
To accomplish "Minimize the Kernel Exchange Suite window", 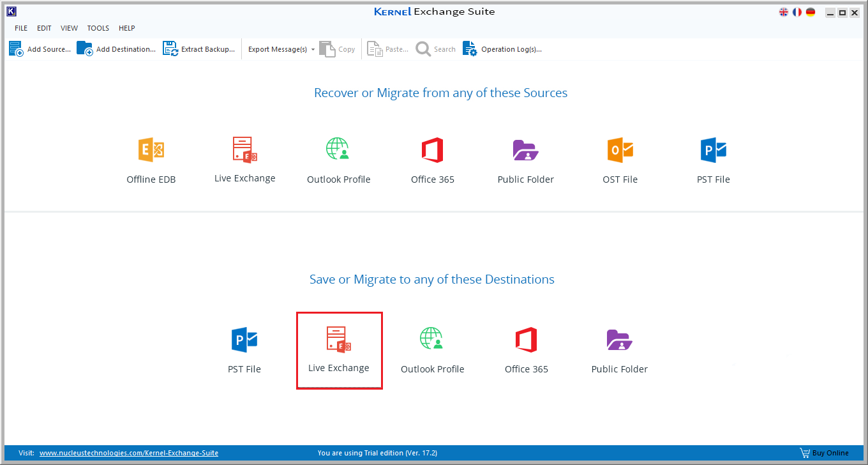I will (x=830, y=13).
